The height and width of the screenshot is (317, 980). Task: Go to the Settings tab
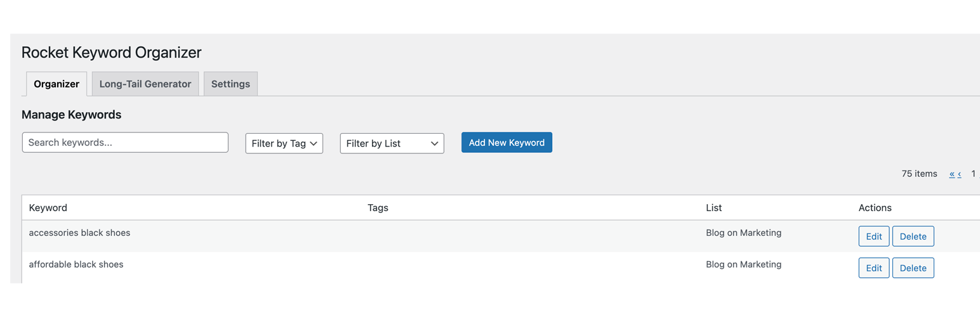click(x=230, y=84)
